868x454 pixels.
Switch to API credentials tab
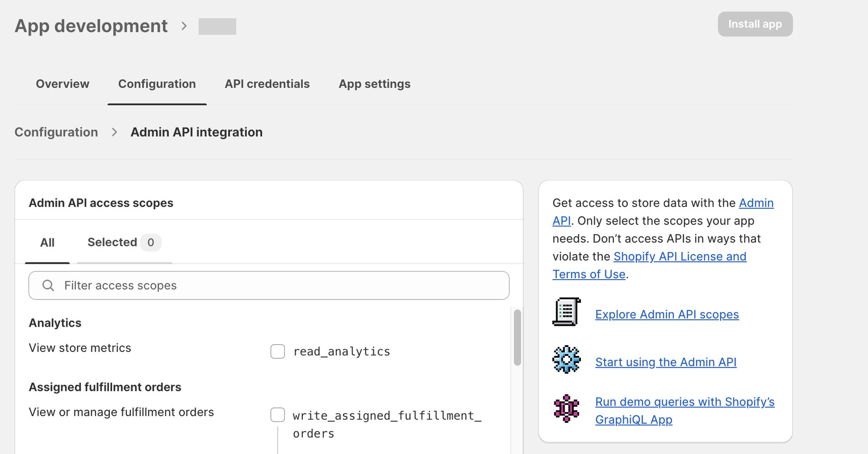pyautogui.click(x=267, y=84)
